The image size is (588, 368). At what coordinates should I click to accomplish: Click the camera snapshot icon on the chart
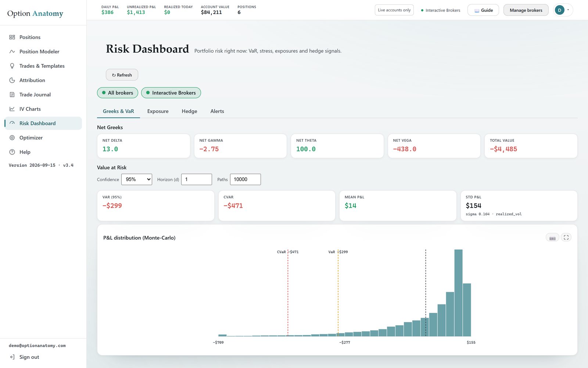tap(552, 237)
